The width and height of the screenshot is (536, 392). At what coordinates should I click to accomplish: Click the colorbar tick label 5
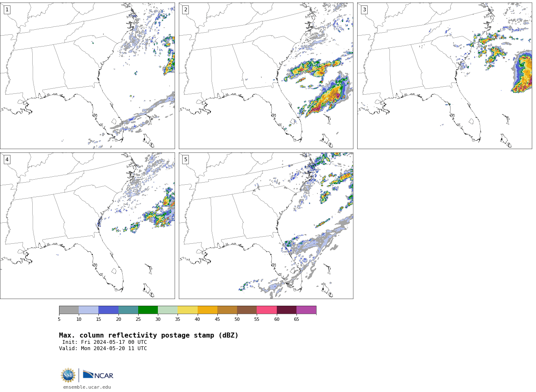59,319
